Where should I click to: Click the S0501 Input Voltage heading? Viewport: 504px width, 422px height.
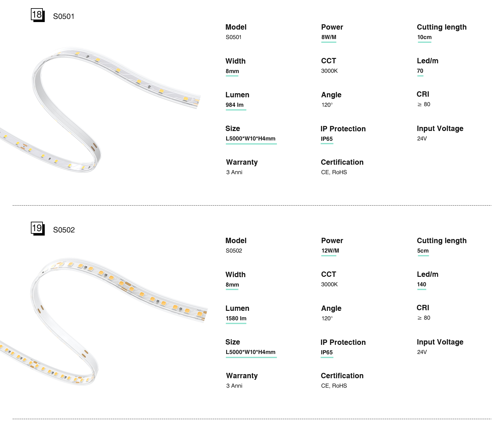[440, 128]
